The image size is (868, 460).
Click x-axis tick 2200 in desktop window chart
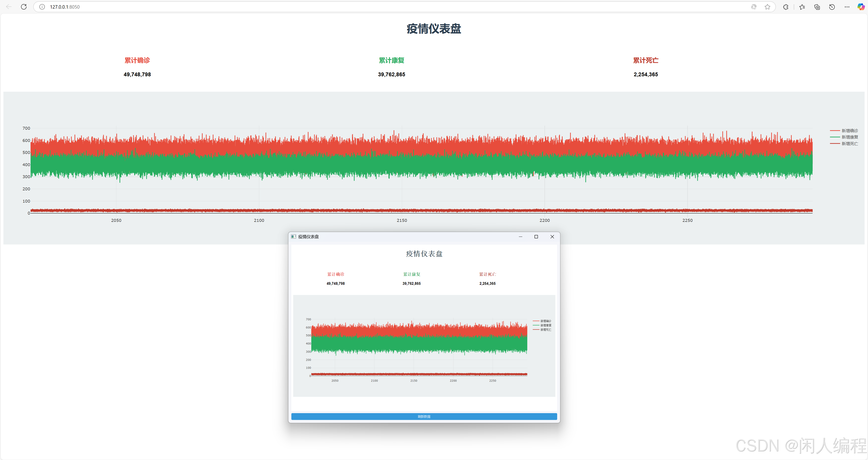(x=453, y=381)
